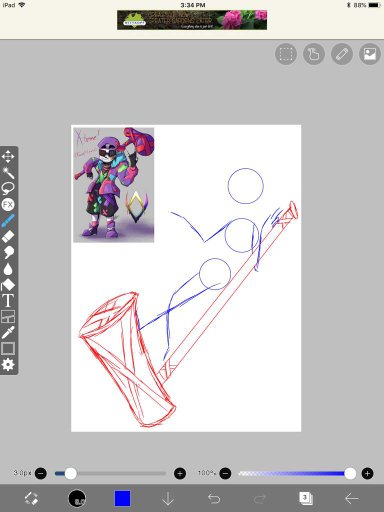Select the Brush tool
384x512 pixels.
[x=8, y=220]
